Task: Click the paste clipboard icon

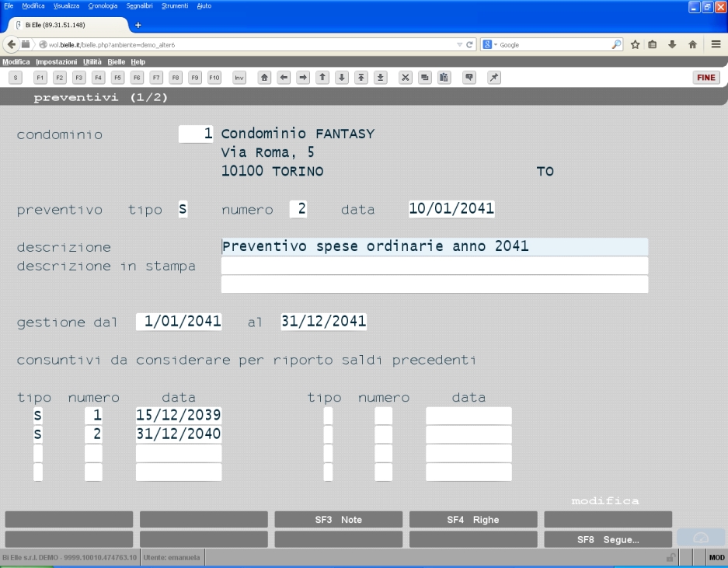Action: point(444,78)
